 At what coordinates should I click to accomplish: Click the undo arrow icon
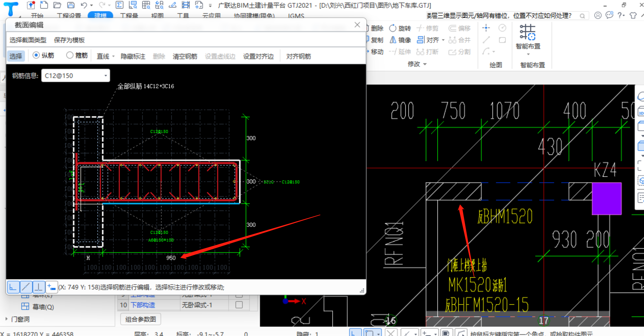pyautogui.click(x=84, y=5)
